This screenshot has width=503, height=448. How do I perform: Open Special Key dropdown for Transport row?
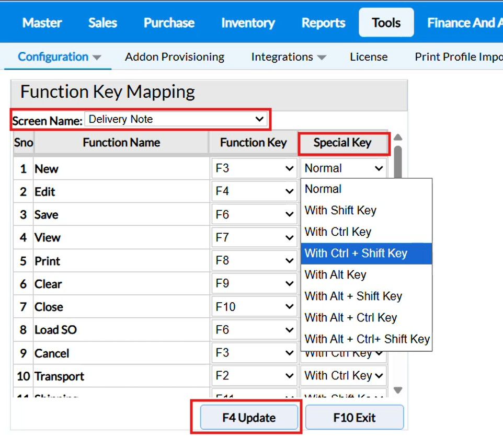[x=344, y=376]
